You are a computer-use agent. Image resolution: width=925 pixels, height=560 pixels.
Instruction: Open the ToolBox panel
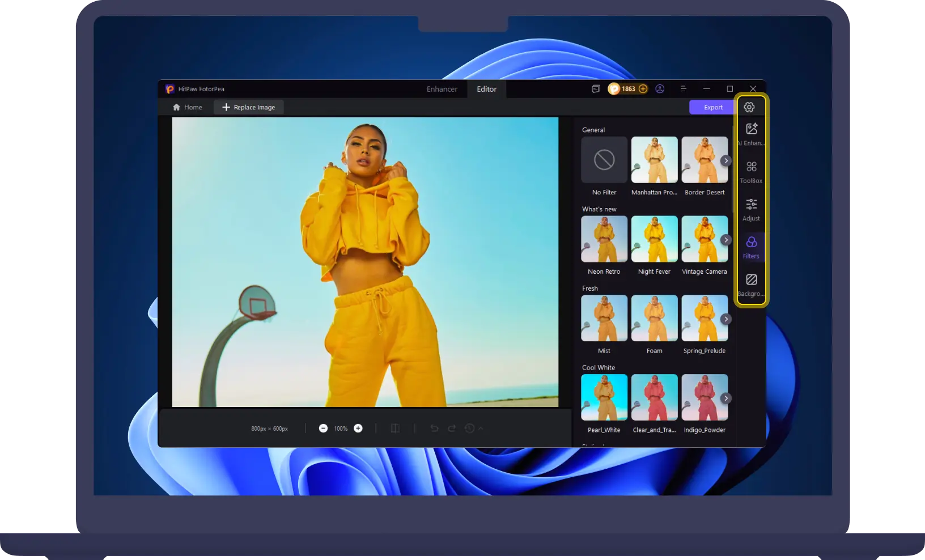tap(751, 171)
